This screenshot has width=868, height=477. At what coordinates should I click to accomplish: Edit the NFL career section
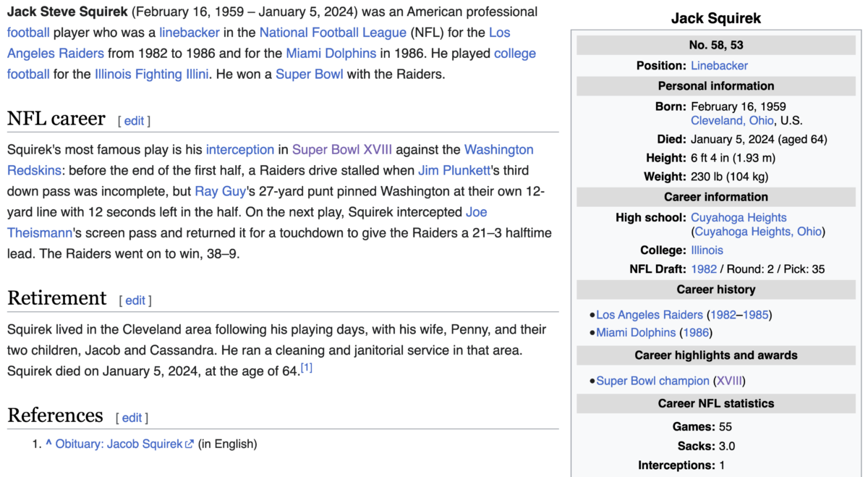[x=135, y=121]
